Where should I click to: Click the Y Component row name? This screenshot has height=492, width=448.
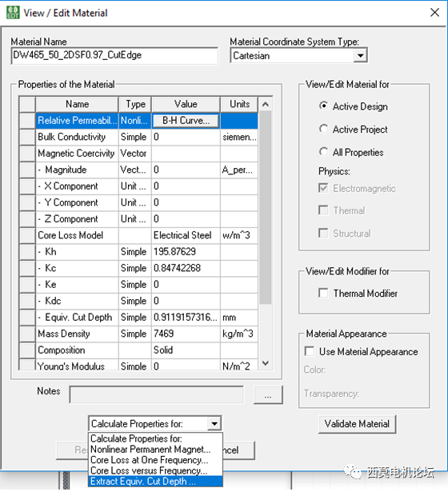pos(77,202)
